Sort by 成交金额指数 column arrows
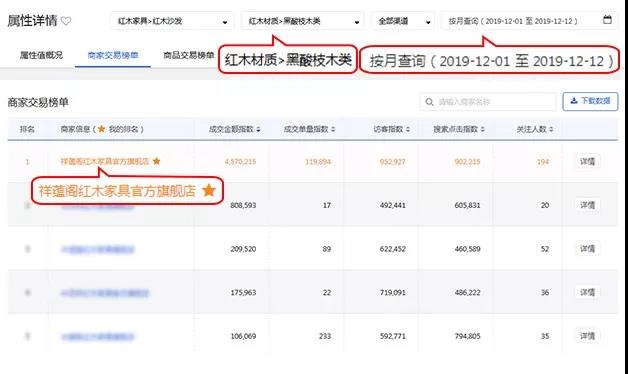 pyautogui.click(x=258, y=129)
